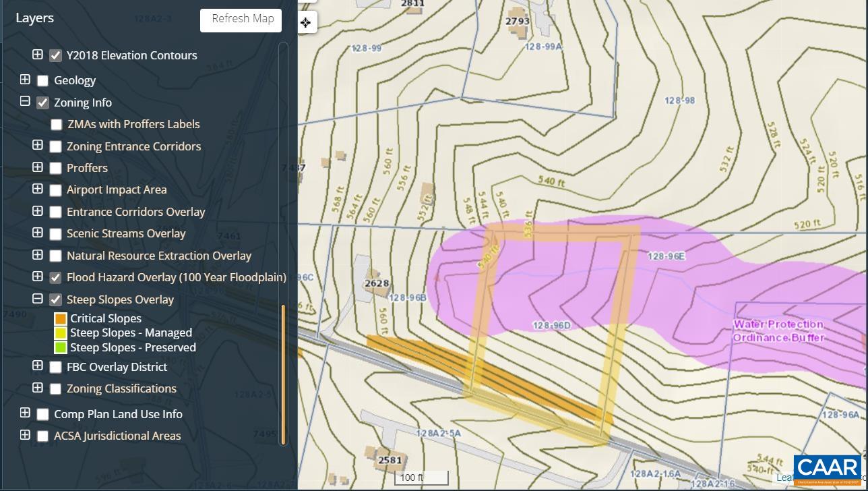Expand ACSA Jurisdictional Areas node
Viewport: 868px width, 491px height.
[x=25, y=435]
